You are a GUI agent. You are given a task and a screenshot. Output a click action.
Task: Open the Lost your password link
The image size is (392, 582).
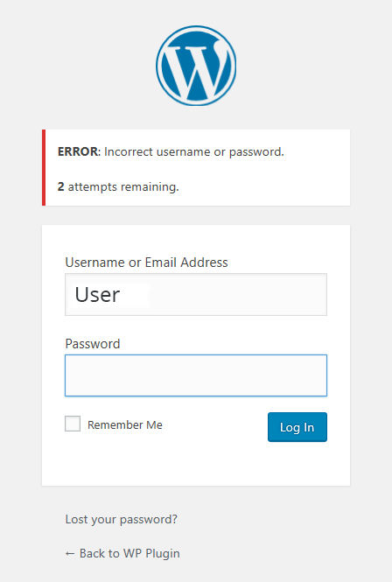pyautogui.click(x=122, y=519)
